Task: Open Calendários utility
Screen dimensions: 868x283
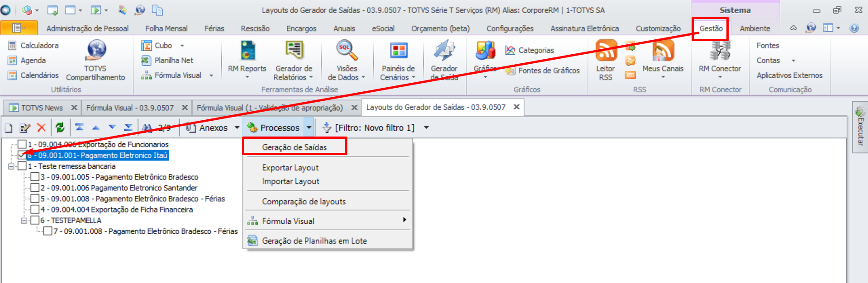Action: pyautogui.click(x=33, y=75)
